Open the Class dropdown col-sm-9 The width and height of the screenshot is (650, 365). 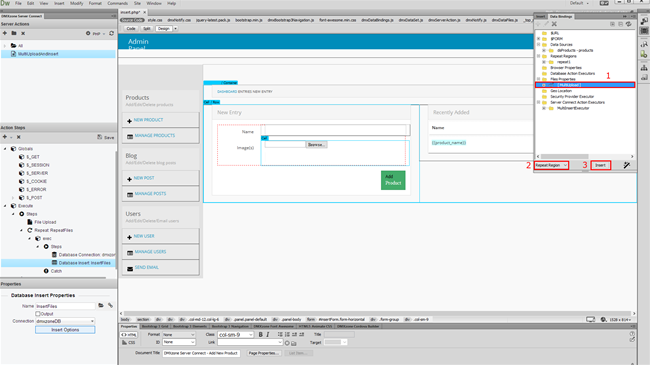[235, 335]
